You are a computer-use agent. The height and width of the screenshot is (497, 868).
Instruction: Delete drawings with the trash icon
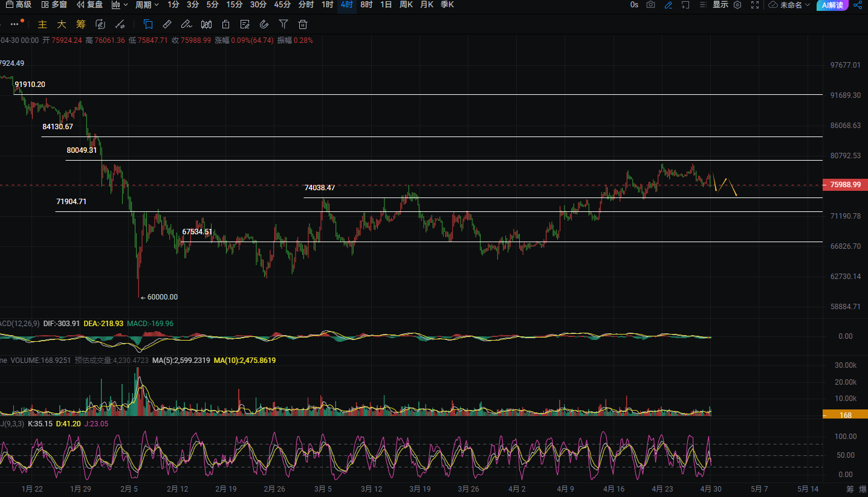[303, 25]
